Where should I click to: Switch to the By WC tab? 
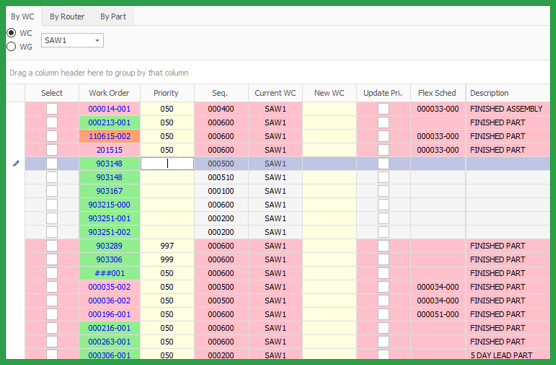[22, 16]
